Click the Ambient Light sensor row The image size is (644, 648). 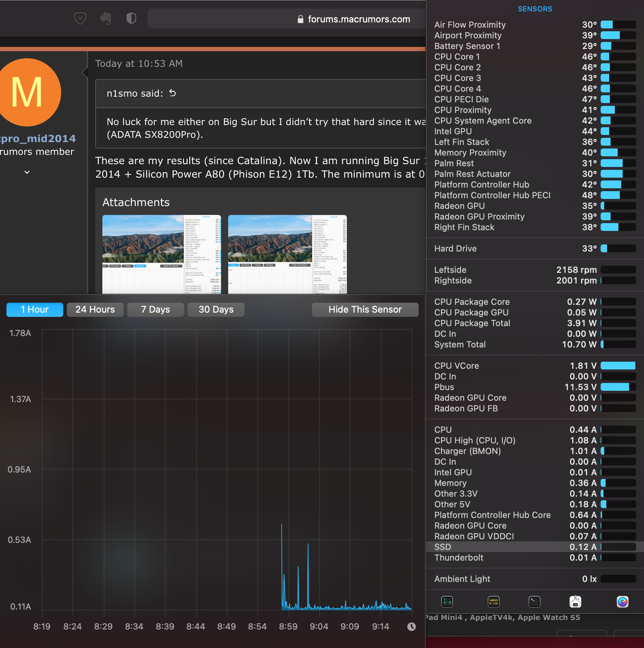pyautogui.click(x=535, y=579)
